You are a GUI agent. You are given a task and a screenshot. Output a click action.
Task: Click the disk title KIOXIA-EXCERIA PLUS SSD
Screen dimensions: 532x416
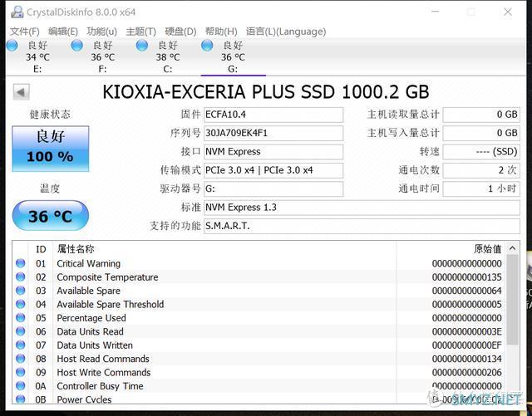219,92
